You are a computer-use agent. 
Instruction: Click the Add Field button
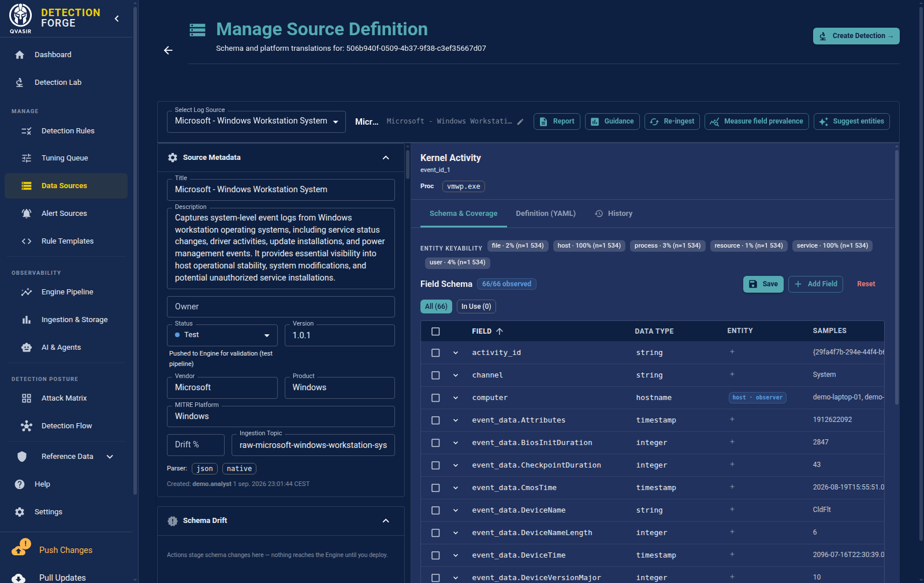click(x=815, y=284)
